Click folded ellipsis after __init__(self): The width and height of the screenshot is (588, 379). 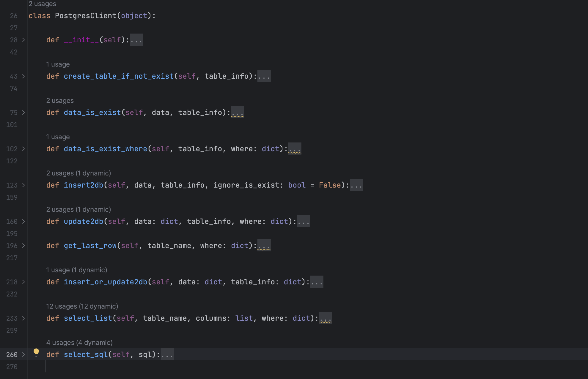pyautogui.click(x=136, y=40)
